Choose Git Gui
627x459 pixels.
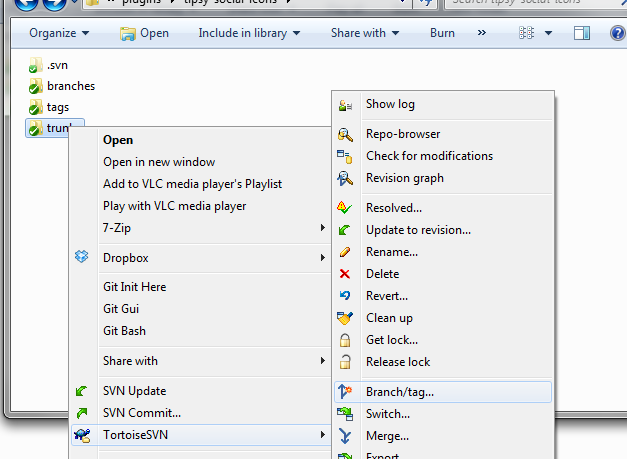[121, 309]
